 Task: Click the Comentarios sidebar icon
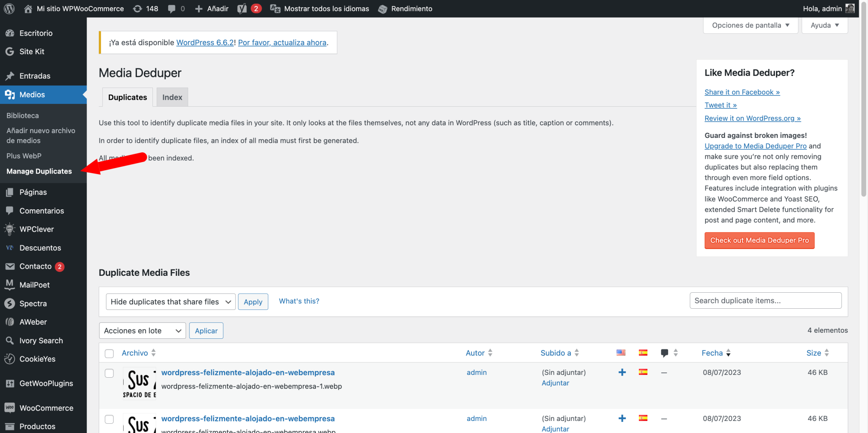pos(10,211)
